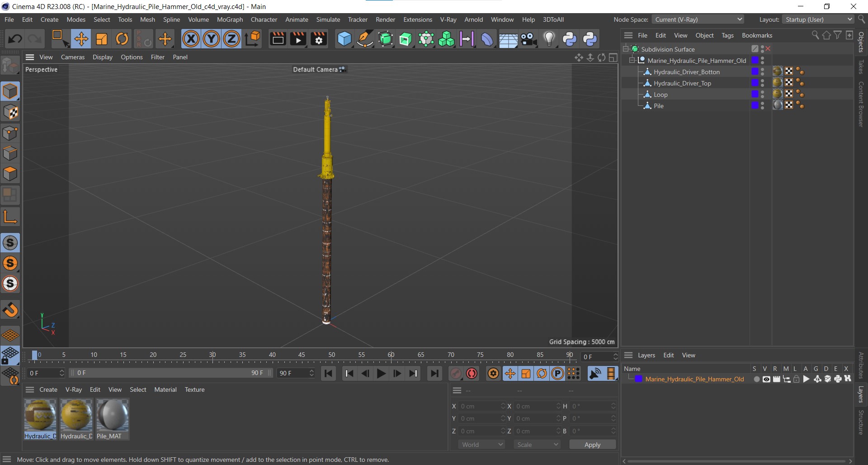
Task: Collapse Marine_Hydraulic_Pile_Hammer_Old tree node
Action: tap(632, 60)
